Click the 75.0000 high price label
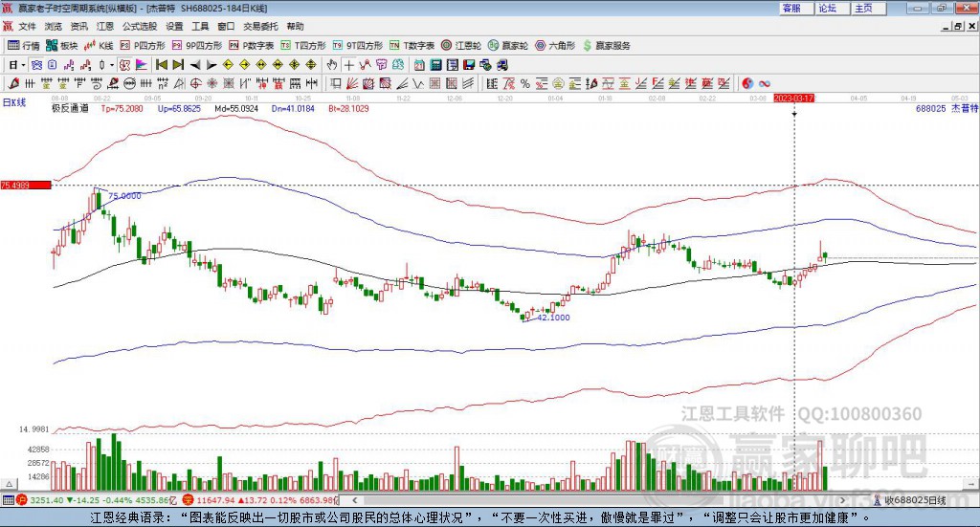The height and width of the screenshot is (527, 980). click(x=124, y=196)
